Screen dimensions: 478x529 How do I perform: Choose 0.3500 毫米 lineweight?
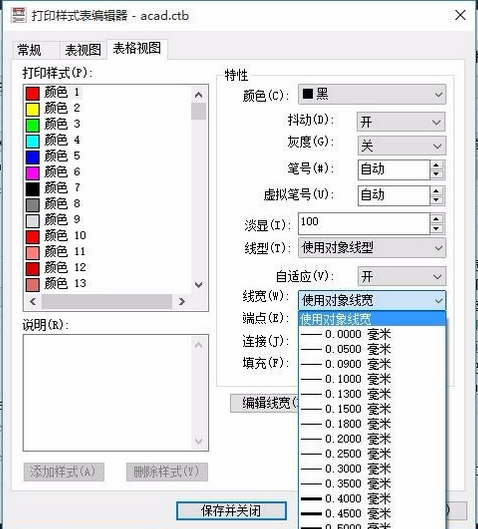pos(372,484)
